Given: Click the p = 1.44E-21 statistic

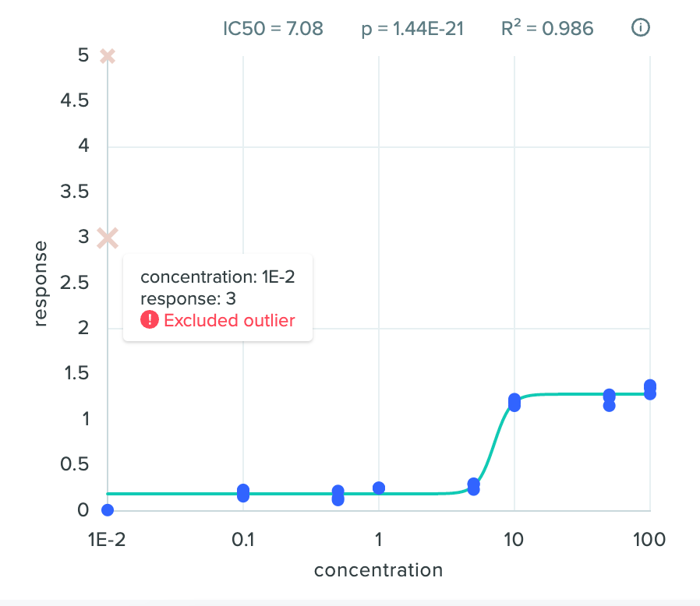Looking at the screenshot, I should tap(412, 29).
